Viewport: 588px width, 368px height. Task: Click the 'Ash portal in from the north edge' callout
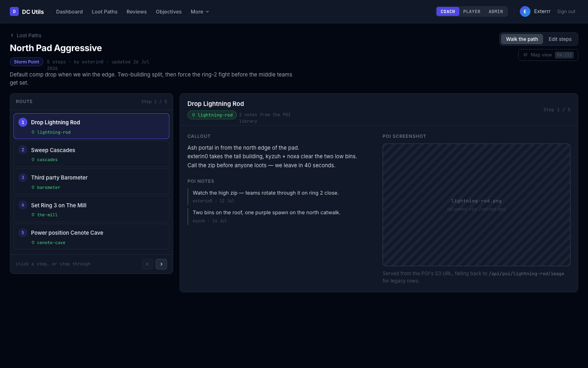[243, 148]
